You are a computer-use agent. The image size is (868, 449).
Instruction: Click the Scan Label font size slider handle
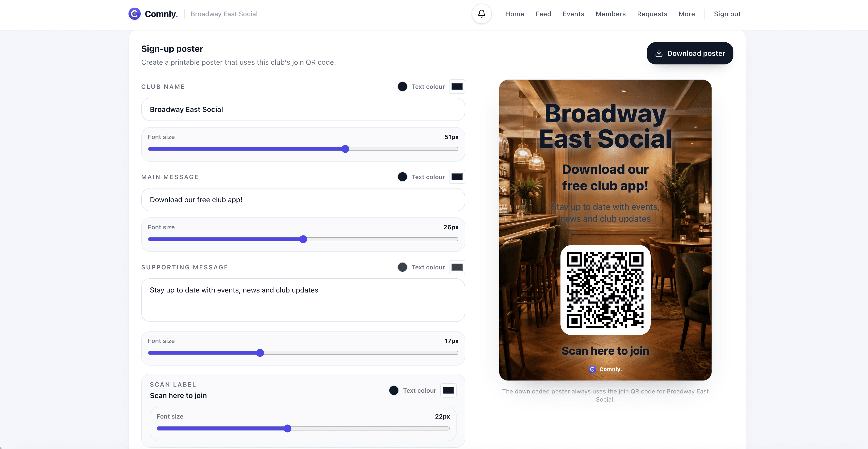(287, 428)
